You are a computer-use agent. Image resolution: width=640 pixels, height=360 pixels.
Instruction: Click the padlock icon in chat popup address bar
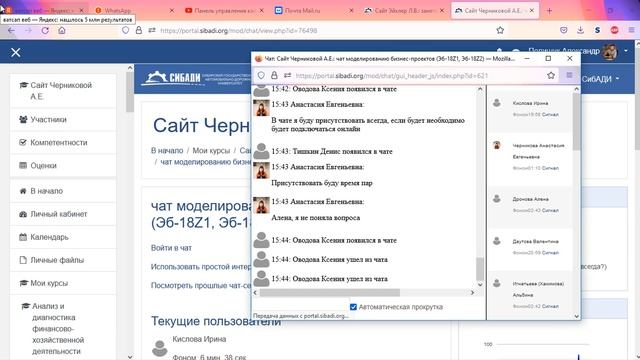pyautogui.click(x=274, y=76)
